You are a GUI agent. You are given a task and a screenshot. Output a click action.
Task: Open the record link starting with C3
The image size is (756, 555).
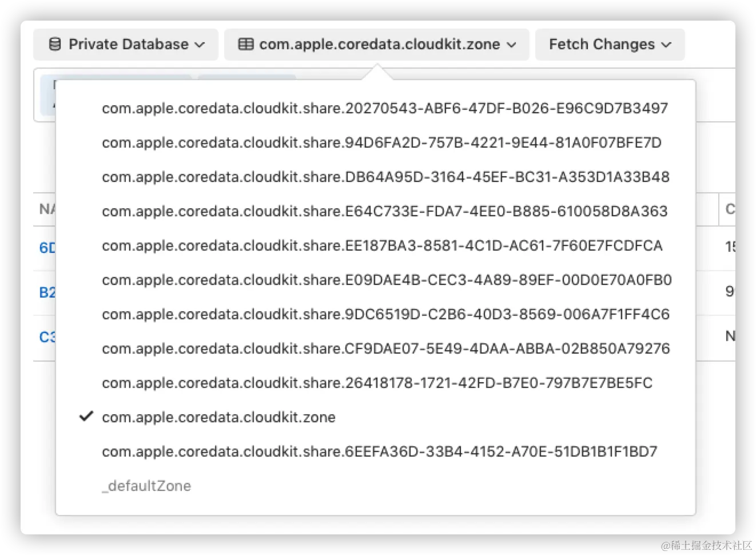coord(47,337)
